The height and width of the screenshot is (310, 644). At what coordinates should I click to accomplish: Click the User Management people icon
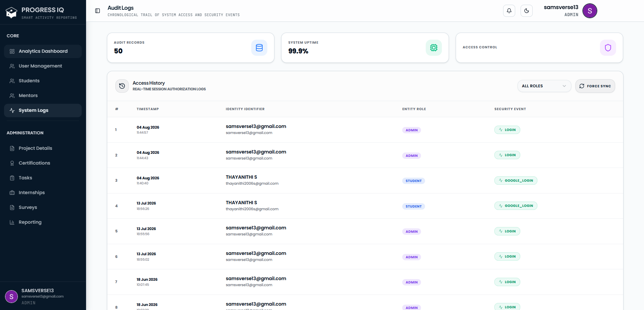12,66
